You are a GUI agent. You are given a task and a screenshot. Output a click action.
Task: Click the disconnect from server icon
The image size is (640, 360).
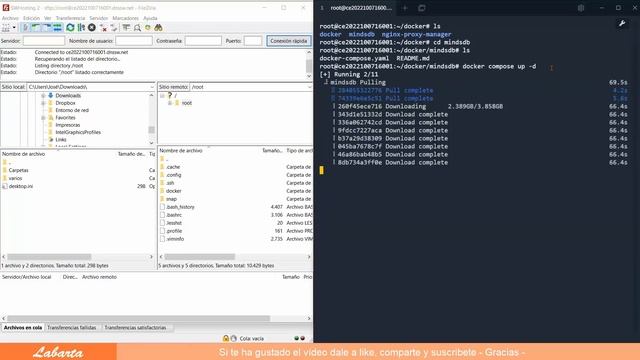(x=103, y=28)
